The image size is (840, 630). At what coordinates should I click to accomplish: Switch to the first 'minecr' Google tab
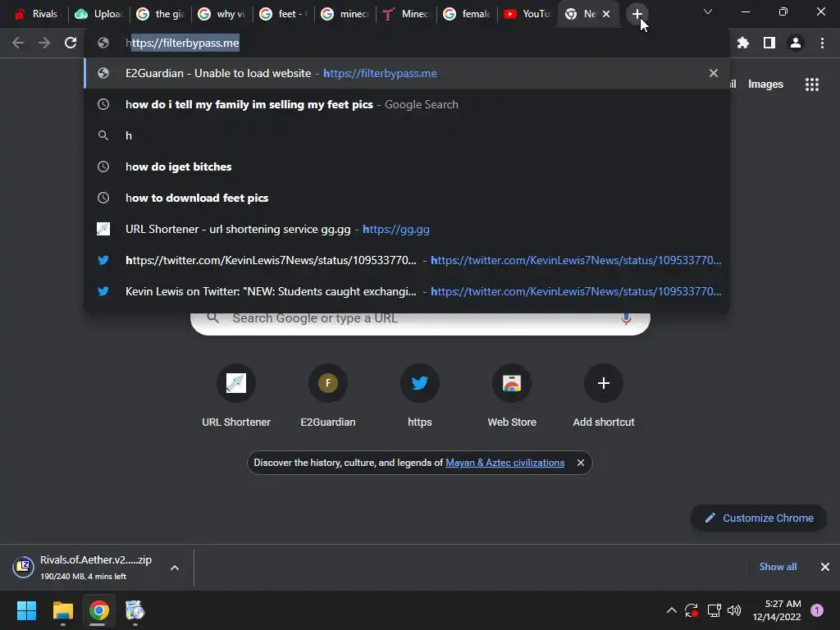(x=345, y=14)
